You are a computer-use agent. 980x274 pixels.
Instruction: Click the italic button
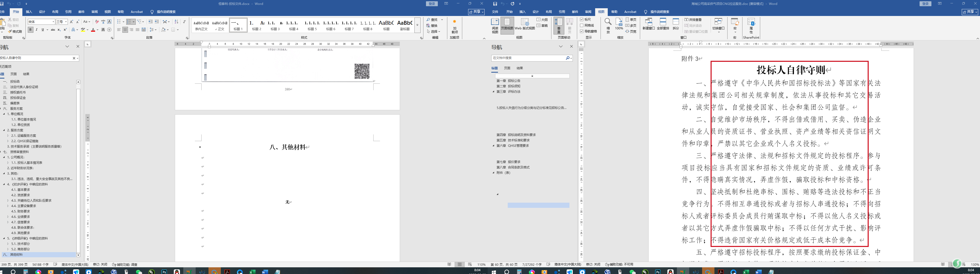click(37, 30)
